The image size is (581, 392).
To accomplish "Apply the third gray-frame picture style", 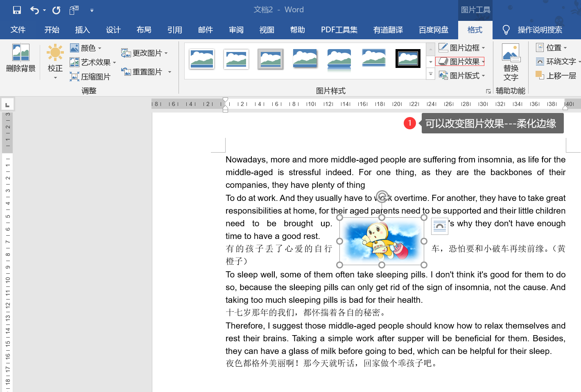I will [x=271, y=59].
